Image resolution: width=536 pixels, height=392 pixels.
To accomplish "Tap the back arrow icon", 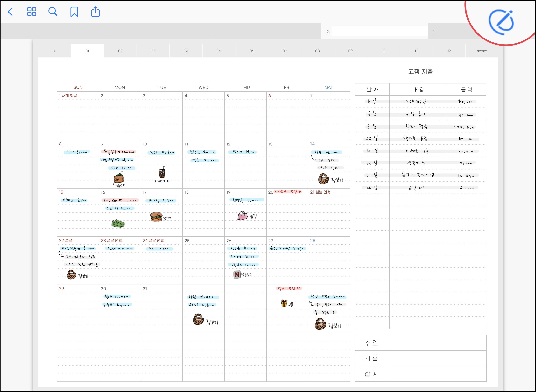I will point(10,12).
